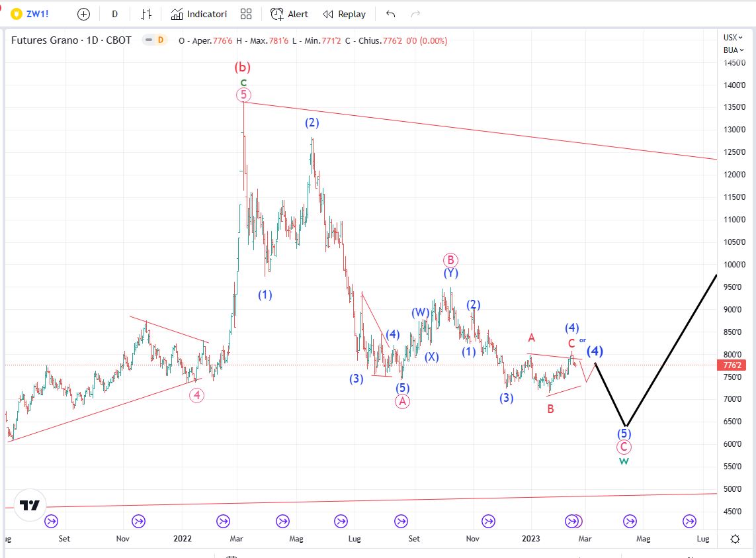Expand the BUA unit dropdown

[733, 50]
